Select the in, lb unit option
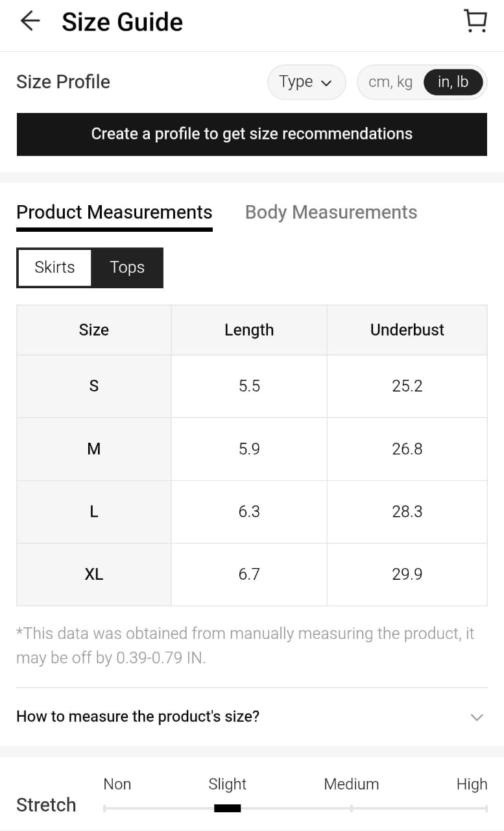The width and height of the screenshot is (504, 831). 453,82
